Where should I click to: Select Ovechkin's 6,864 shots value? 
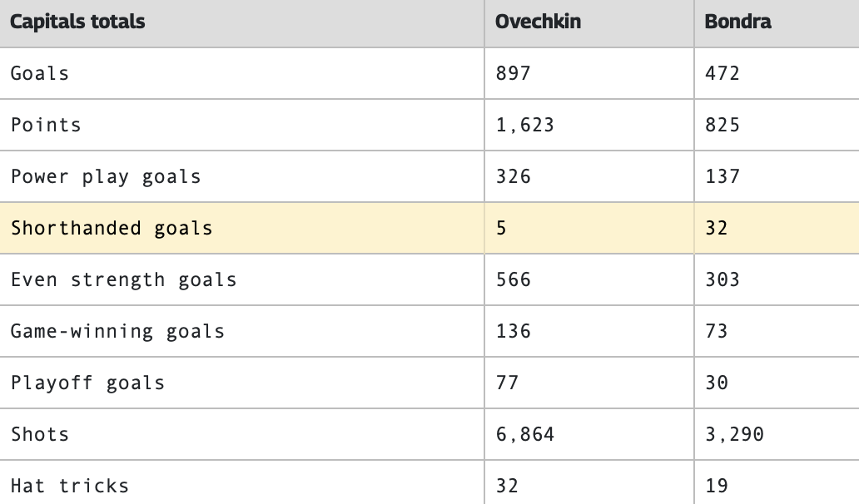point(524,434)
